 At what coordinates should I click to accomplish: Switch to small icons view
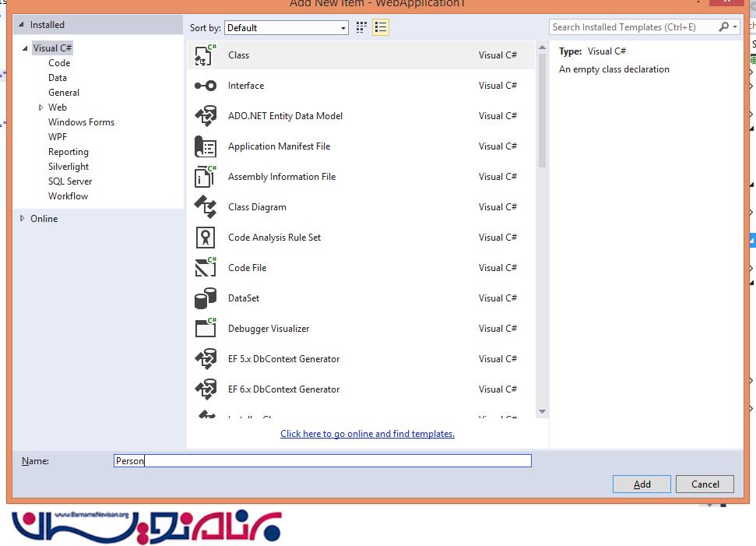click(x=361, y=27)
